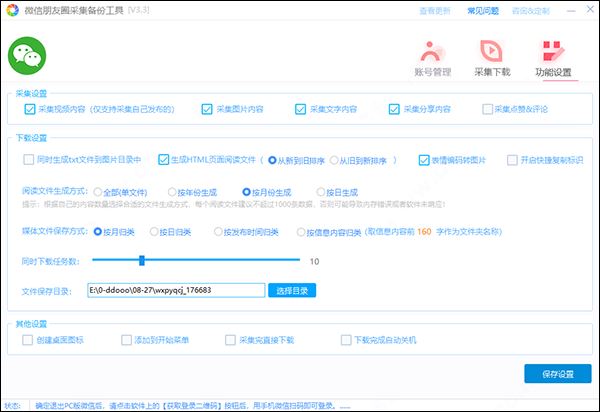Click the 文件保存目录 path input field
This screenshot has width=600, height=412.
point(176,290)
